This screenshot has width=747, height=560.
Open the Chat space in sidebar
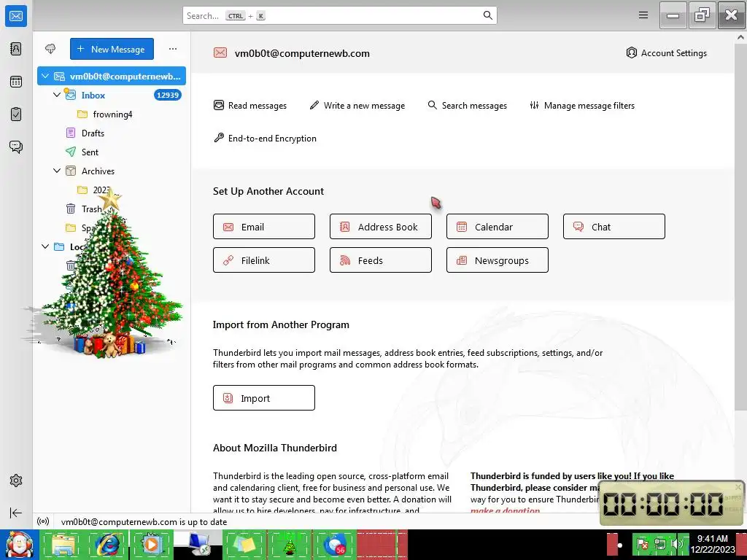[16, 147]
